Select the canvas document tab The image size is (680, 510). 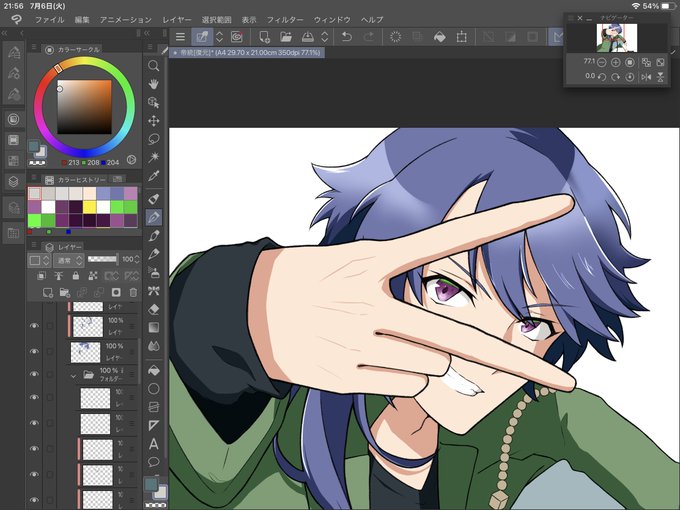tap(247, 52)
